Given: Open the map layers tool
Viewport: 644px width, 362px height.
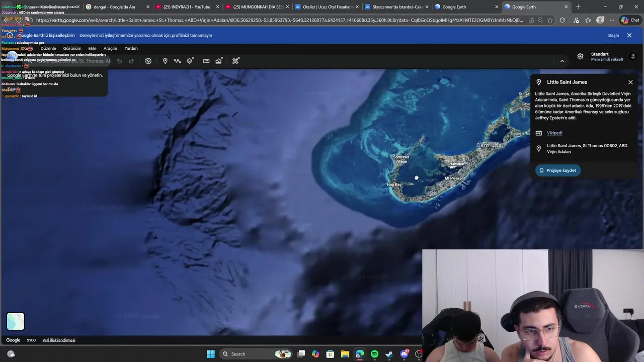Looking at the screenshot, I should pos(190,61).
